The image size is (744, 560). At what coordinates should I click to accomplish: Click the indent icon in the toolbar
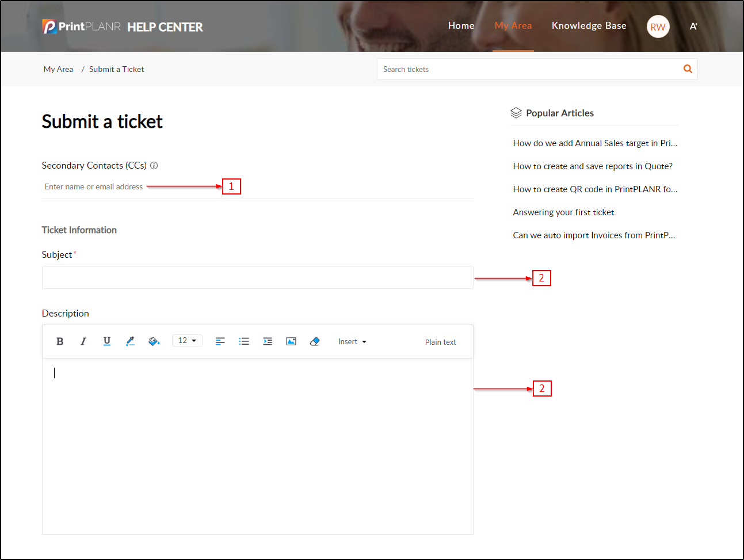[268, 341]
